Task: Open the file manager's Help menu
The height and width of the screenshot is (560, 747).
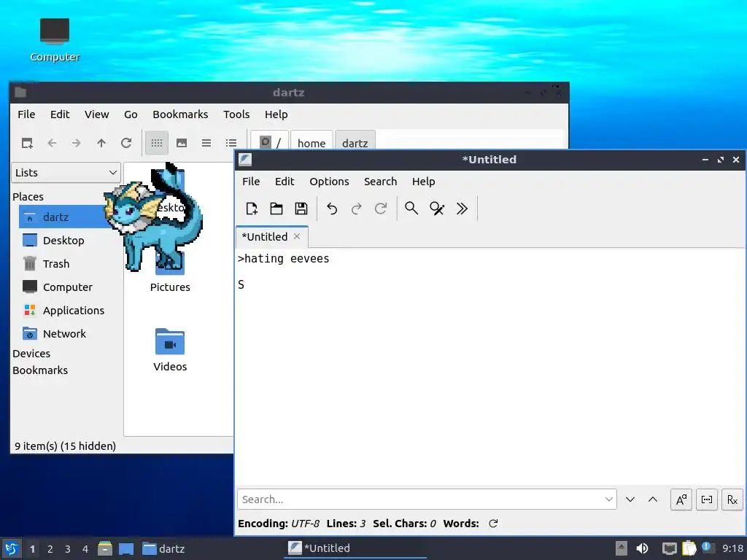Action: pyautogui.click(x=276, y=114)
